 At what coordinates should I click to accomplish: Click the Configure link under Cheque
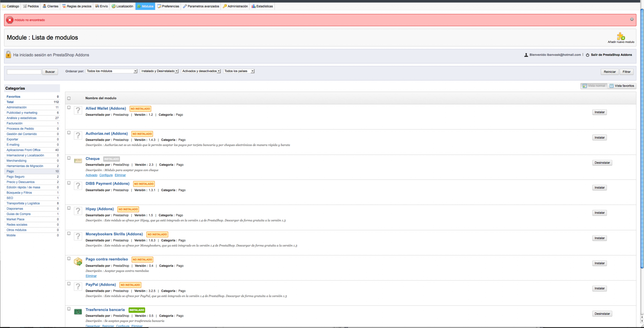106,175
